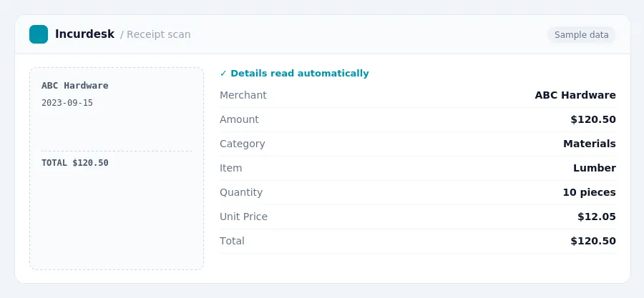
Task: Click the Total field label in details
Action: pyautogui.click(x=232, y=240)
